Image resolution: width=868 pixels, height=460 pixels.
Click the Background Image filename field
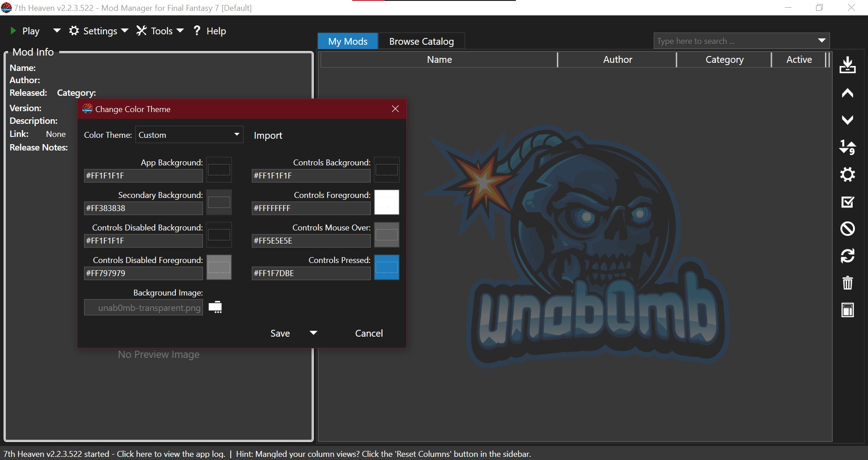click(x=143, y=308)
